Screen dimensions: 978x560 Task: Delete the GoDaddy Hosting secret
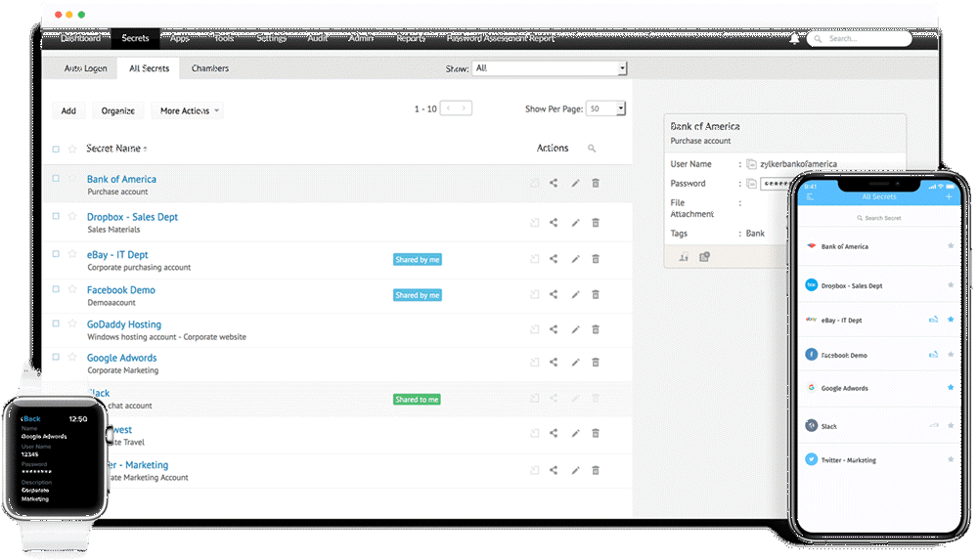[x=596, y=328]
